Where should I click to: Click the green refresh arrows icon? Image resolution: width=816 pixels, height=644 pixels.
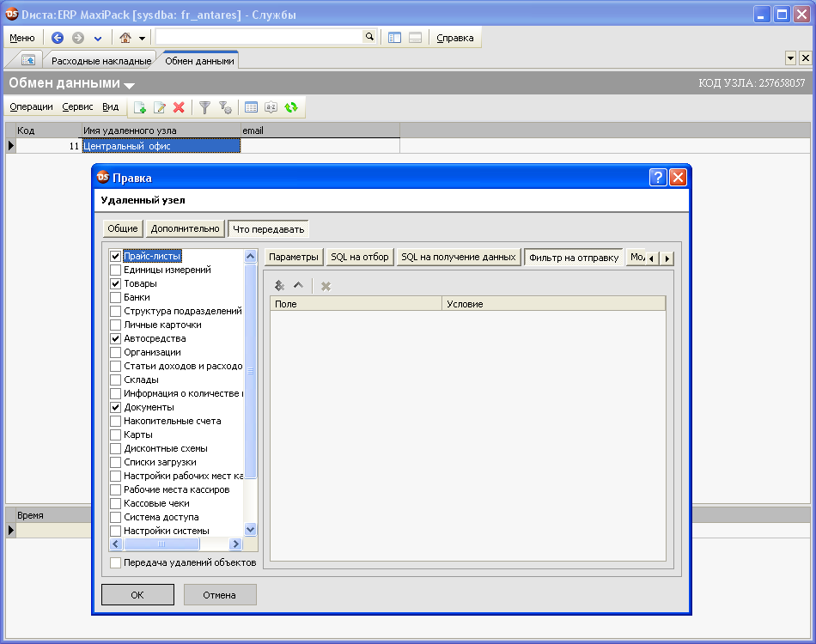(x=291, y=107)
